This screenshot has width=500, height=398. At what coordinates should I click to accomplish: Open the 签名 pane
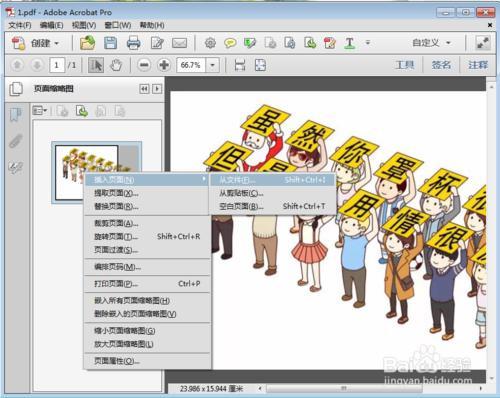click(x=441, y=65)
